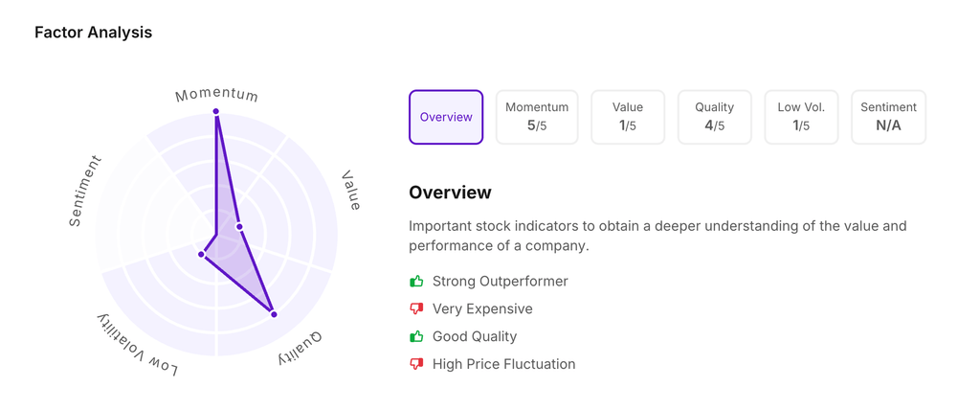Open the Value 1/5 tab
Image resolution: width=980 pixels, height=410 pixels.
628,117
